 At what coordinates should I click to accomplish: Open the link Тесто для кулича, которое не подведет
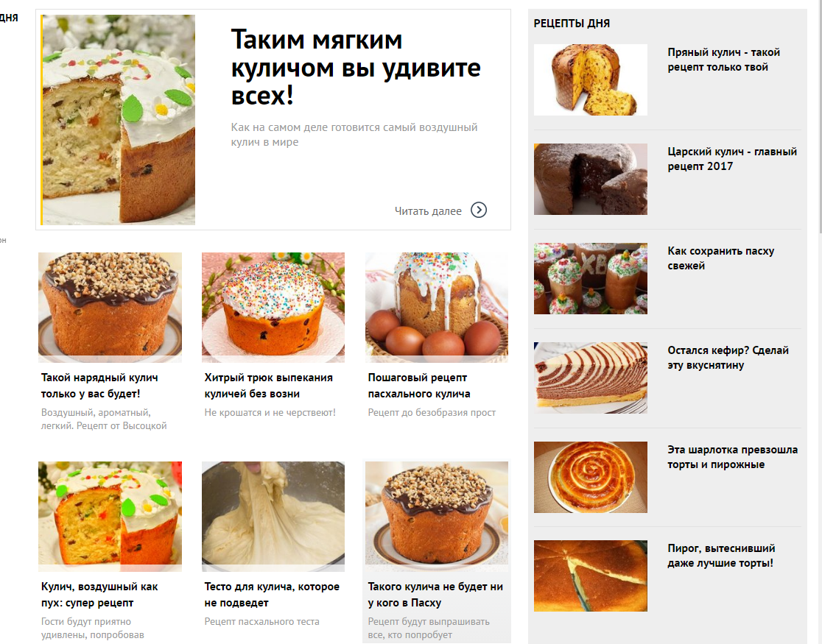click(272, 595)
